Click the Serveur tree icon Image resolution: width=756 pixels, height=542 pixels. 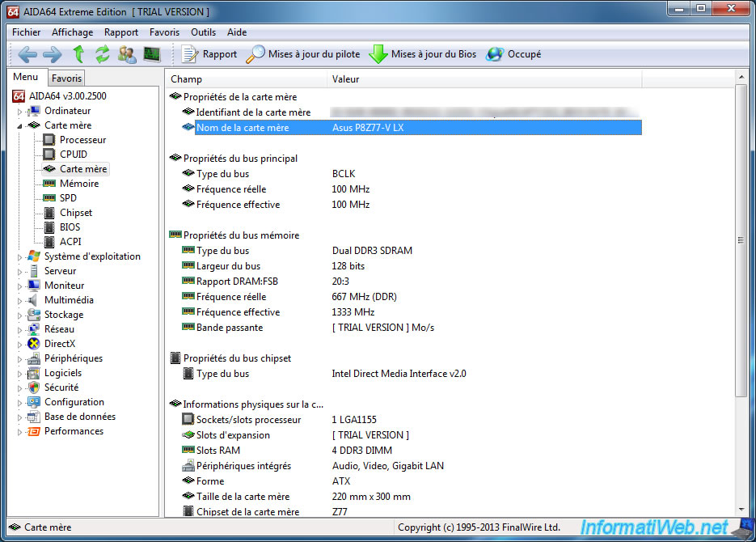pos(34,271)
